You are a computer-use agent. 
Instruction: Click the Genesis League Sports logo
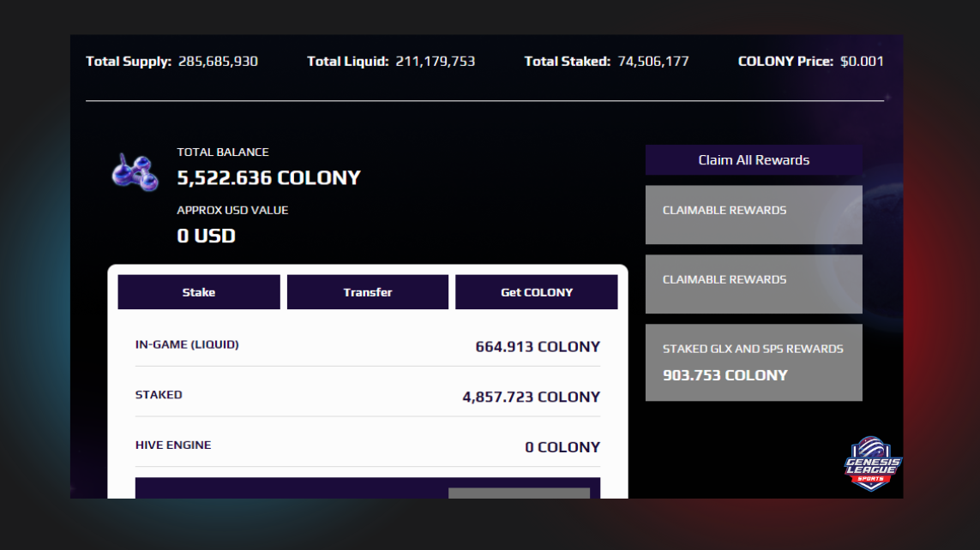pyautogui.click(x=872, y=463)
